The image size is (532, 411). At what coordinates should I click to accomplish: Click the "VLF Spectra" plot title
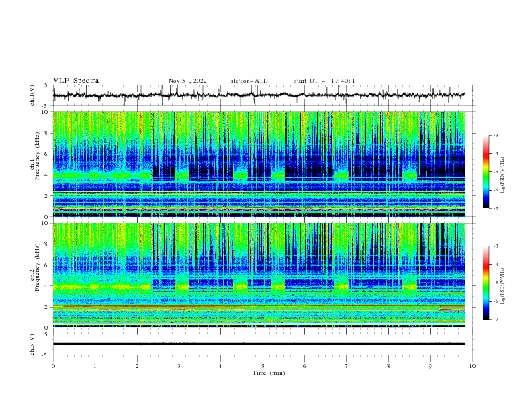(76, 81)
